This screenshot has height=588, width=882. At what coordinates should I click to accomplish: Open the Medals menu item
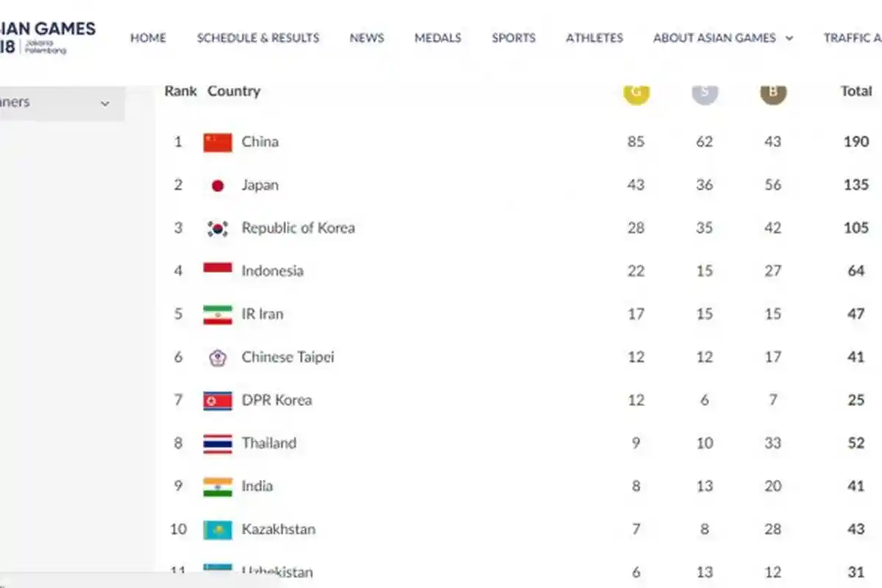438,37
